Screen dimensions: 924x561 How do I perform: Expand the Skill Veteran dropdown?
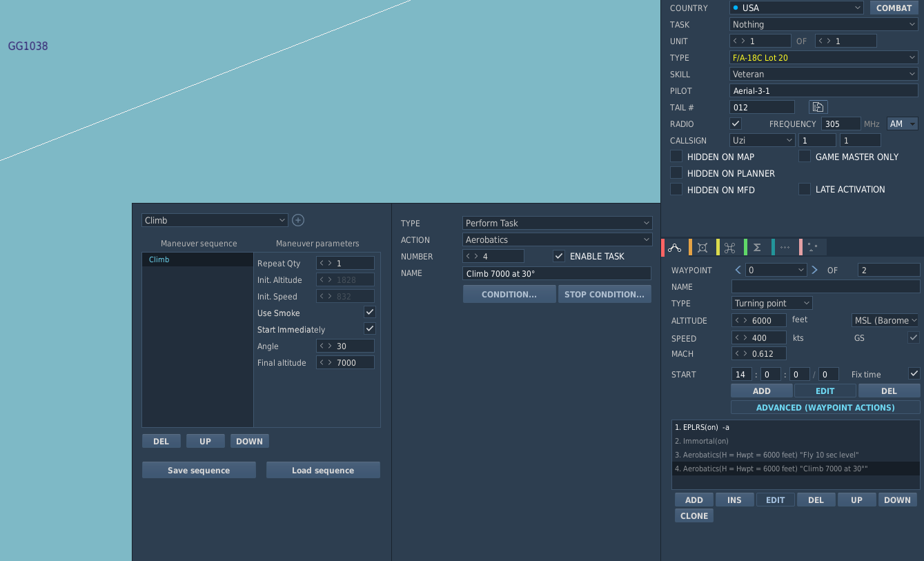click(x=824, y=74)
